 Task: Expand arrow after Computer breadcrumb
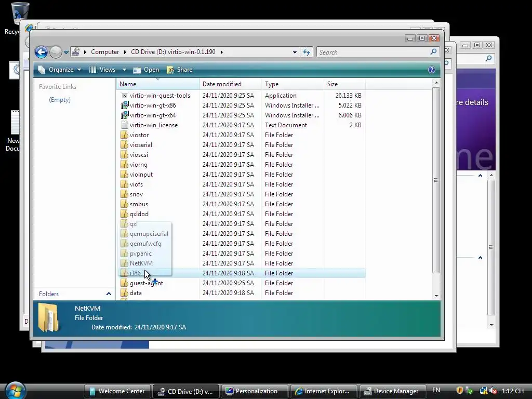pos(125,52)
